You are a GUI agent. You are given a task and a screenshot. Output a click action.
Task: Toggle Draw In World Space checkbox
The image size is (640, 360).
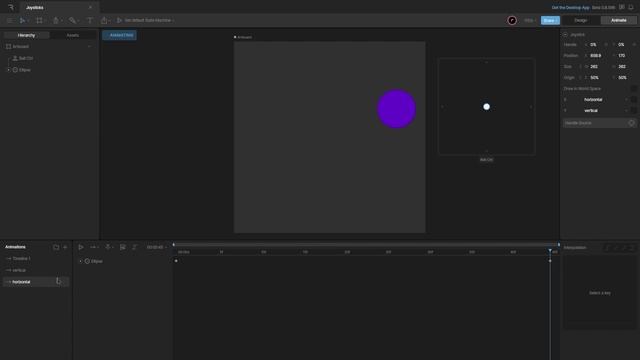(x=633, y=89)
